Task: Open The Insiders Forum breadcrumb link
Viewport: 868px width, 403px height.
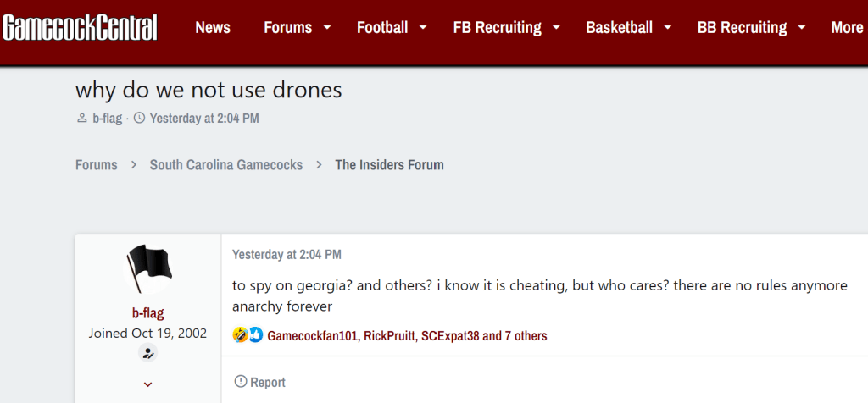Action: tap(389, 165)
